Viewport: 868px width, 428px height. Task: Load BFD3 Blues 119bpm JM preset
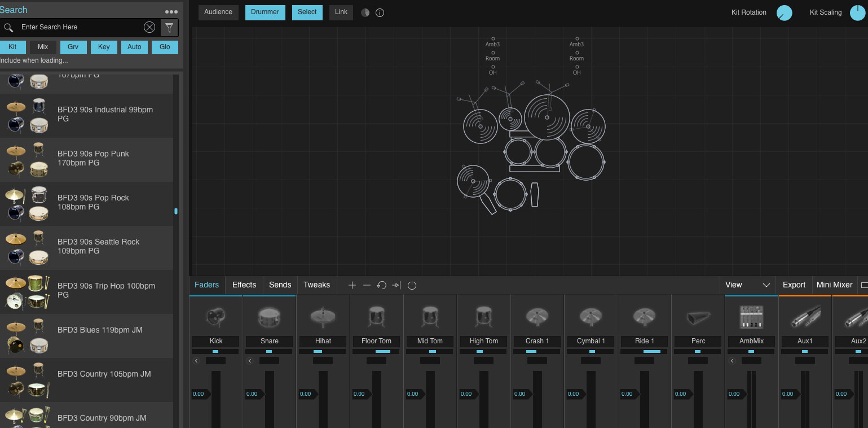(87, 336)
